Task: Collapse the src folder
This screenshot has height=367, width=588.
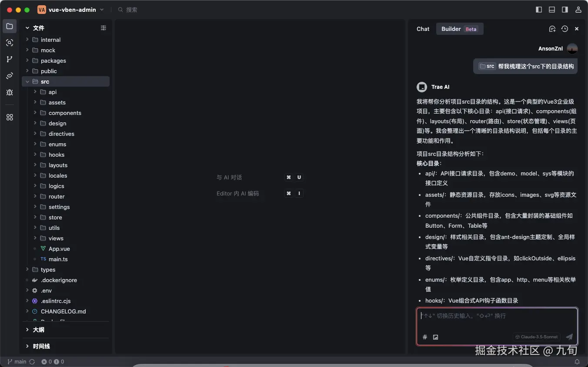Action: 66,81
